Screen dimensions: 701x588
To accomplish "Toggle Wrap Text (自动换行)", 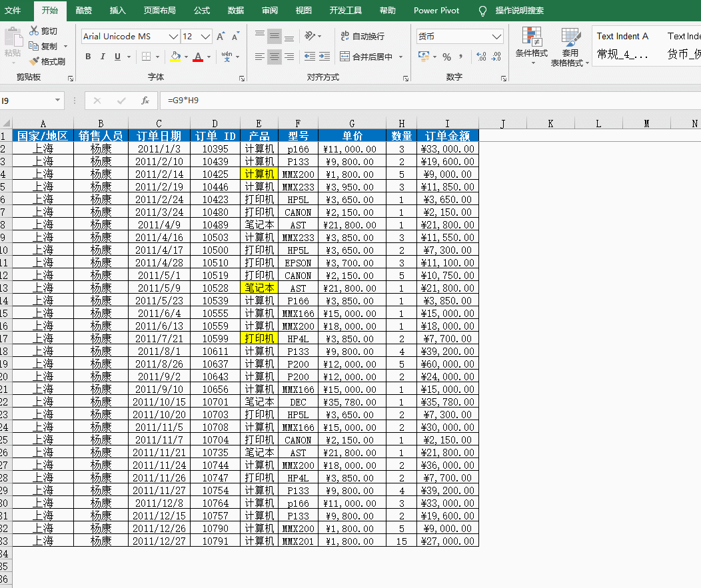I will [362, 36].
